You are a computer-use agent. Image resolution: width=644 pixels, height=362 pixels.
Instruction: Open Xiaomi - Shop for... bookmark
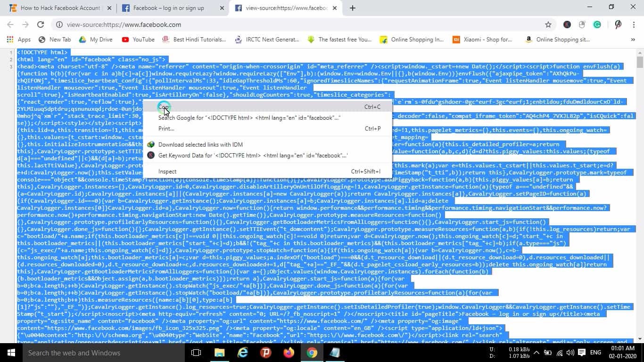pos(483,40)
